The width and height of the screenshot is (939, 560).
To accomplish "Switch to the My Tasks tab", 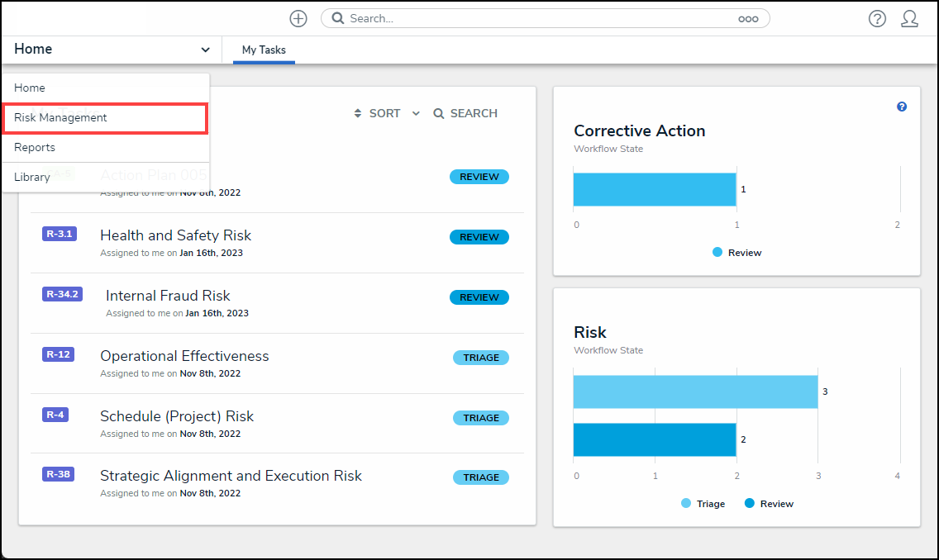I will click(264, 50).
